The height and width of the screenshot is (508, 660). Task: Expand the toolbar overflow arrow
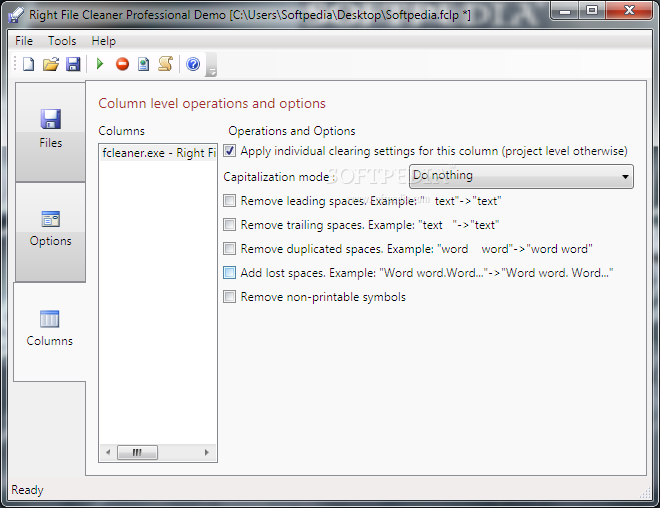point(211,65)
